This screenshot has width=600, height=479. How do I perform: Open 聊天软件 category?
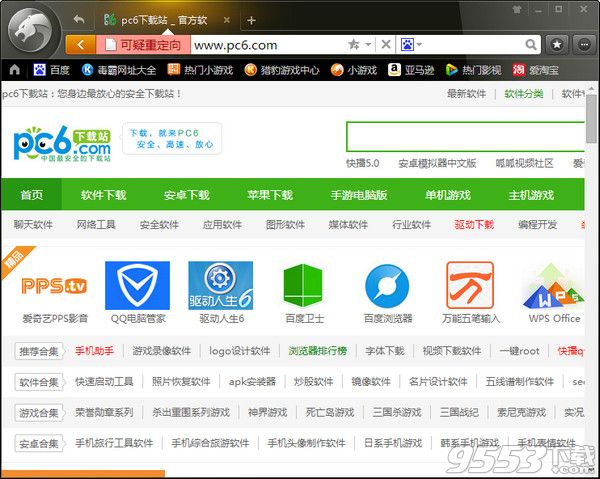pos(33,225)
